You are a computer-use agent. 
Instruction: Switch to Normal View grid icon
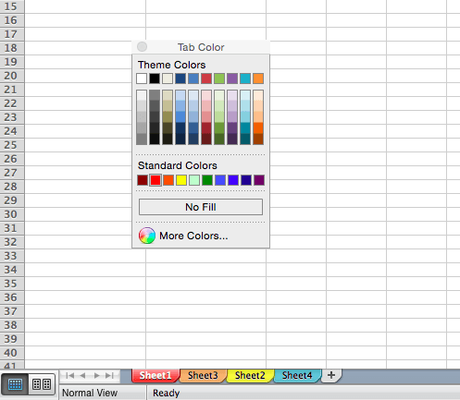(x=15, y=384)
